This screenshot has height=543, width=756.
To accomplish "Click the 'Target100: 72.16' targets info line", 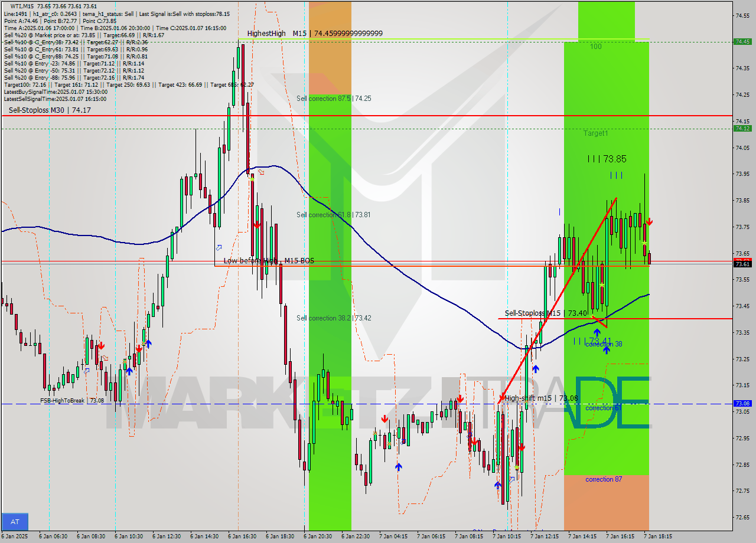I will click(129, 84).
